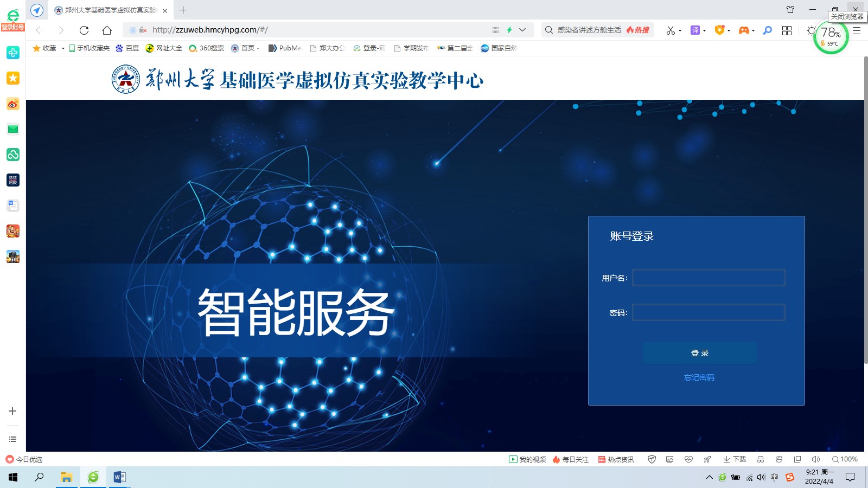Open 每日关注 in status bar
Viewport: 868px width, 488px height.
point(570,459)
